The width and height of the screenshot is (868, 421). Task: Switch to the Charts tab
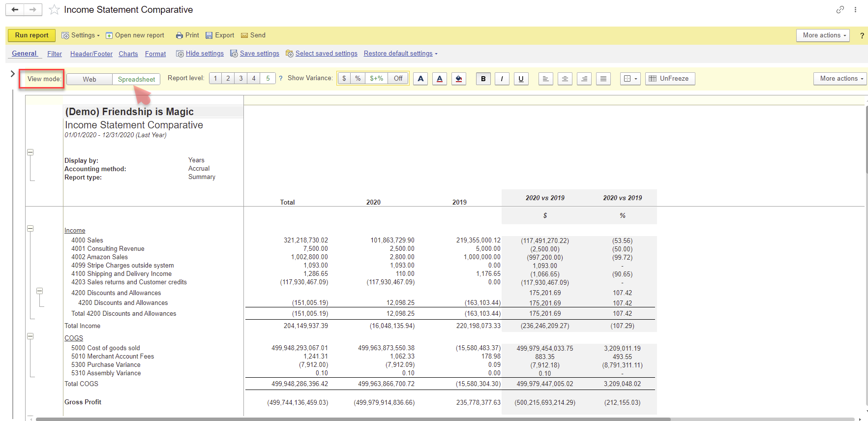click(128, 54)
